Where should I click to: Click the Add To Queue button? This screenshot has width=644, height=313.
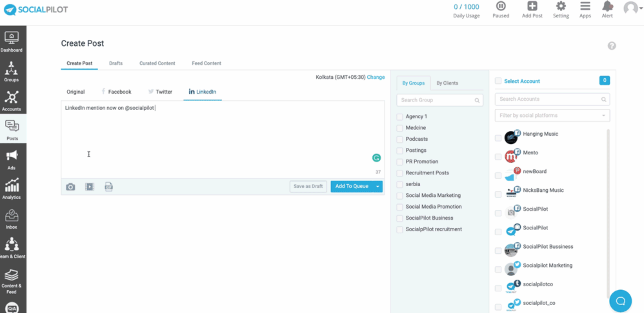coord(352,186)
